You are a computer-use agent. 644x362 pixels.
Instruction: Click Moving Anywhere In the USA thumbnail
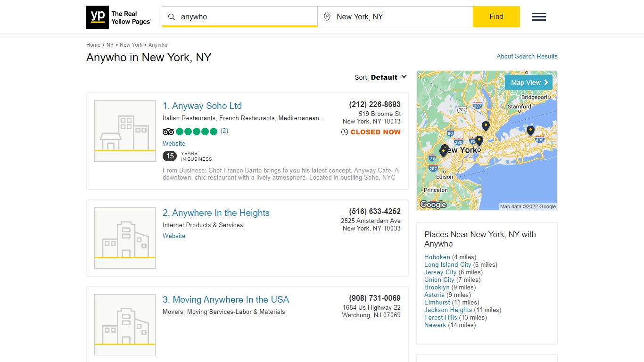(125, 325)
